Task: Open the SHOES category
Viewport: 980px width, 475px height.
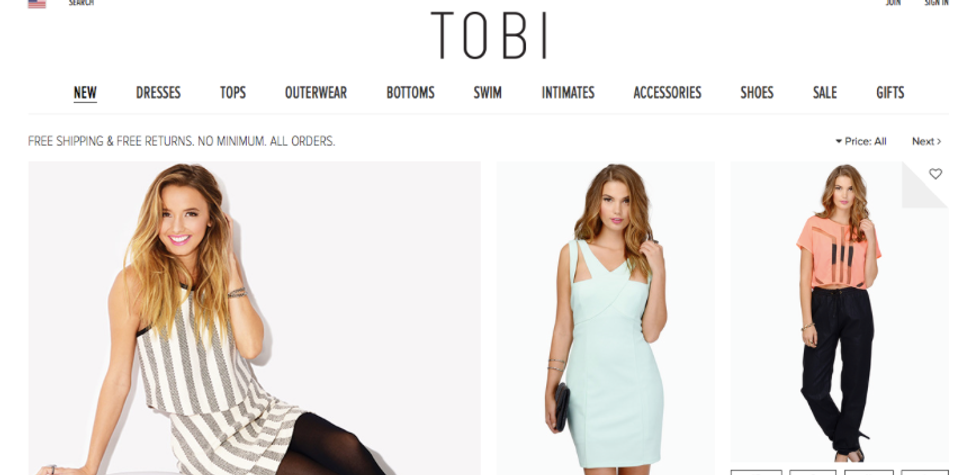Action: [x=757, y=93]
